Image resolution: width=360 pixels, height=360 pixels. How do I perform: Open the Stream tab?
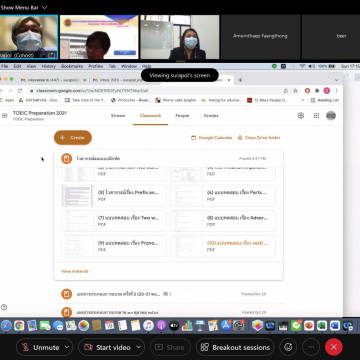point(118,116)
